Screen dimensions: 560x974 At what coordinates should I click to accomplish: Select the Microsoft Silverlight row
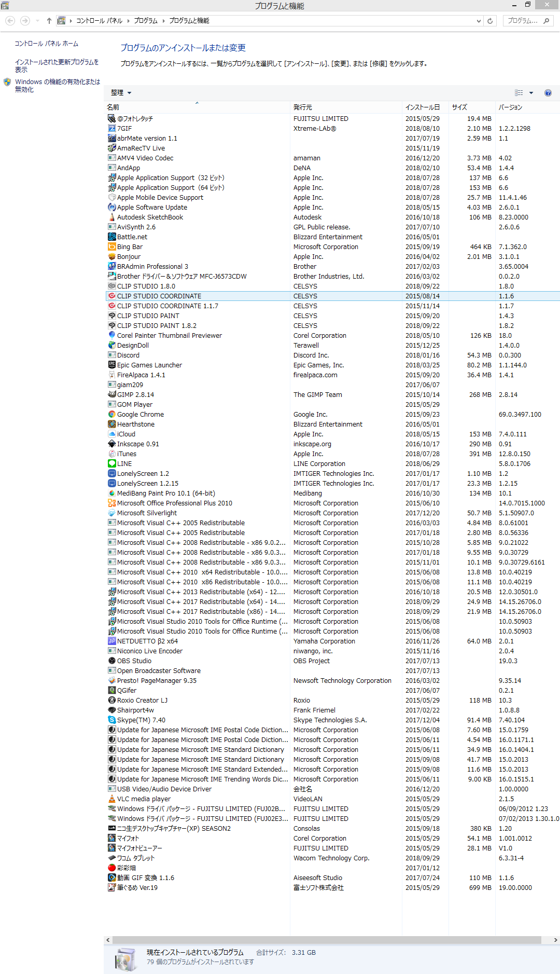tap(332, 513)
